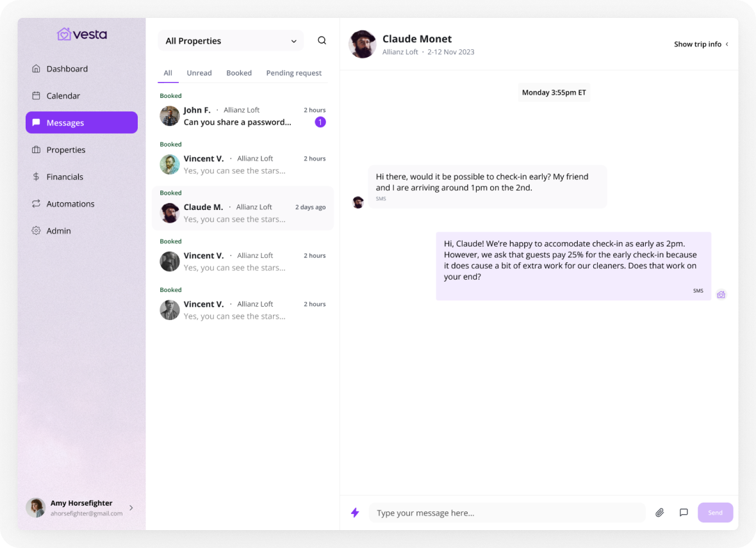Click Claude Monet's header avatar
The width and height of the screenshot is (756, 548).
point(363,44)
